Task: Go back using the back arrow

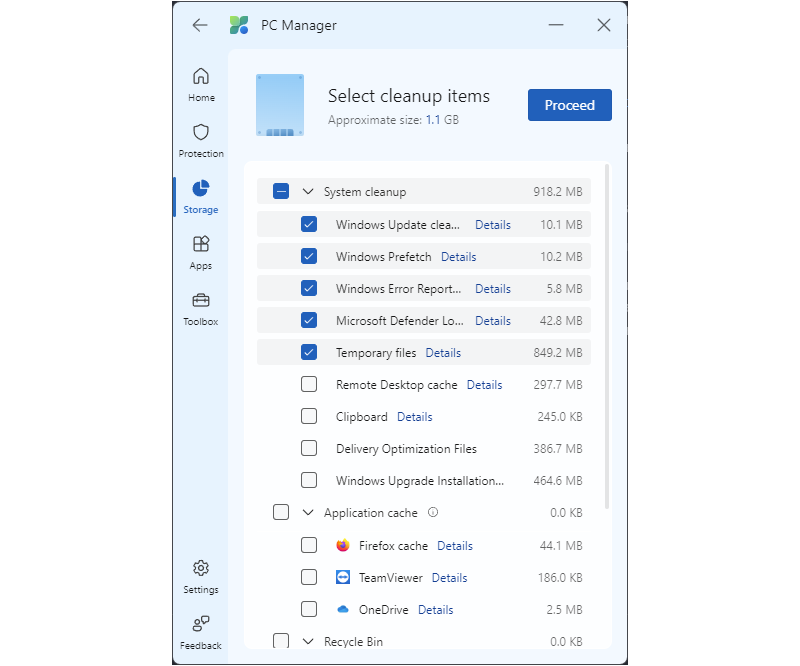Action: (199, 25)
